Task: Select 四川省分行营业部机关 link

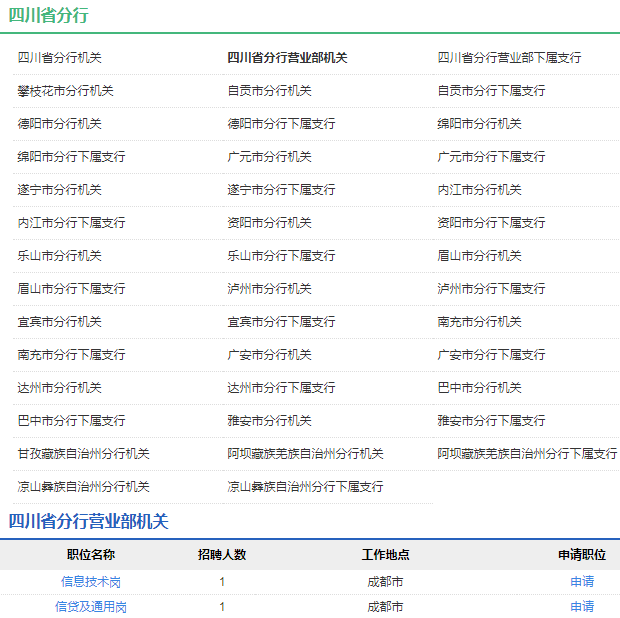Action: 287,58
